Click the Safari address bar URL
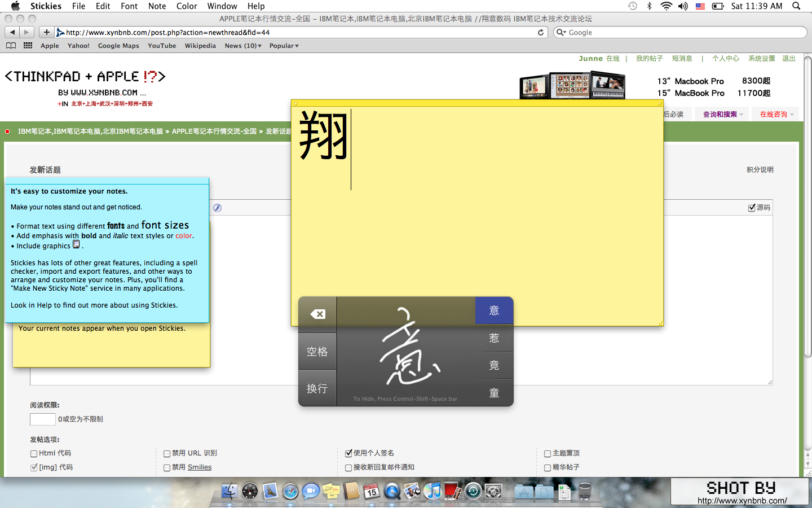This screenshot has height=508, width=812. tap(301, 32)
